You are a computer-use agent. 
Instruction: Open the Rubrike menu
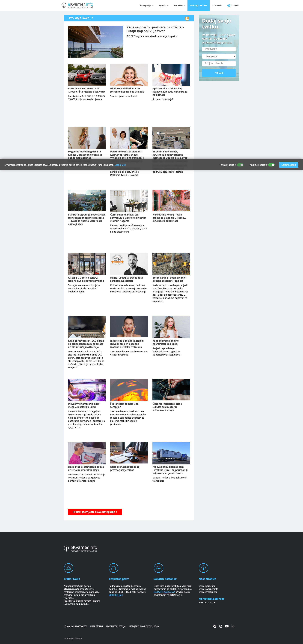click(x=179, y=6)
